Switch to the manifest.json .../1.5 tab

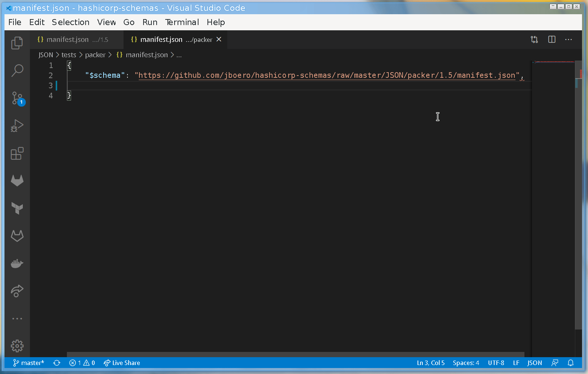(77, 40)
